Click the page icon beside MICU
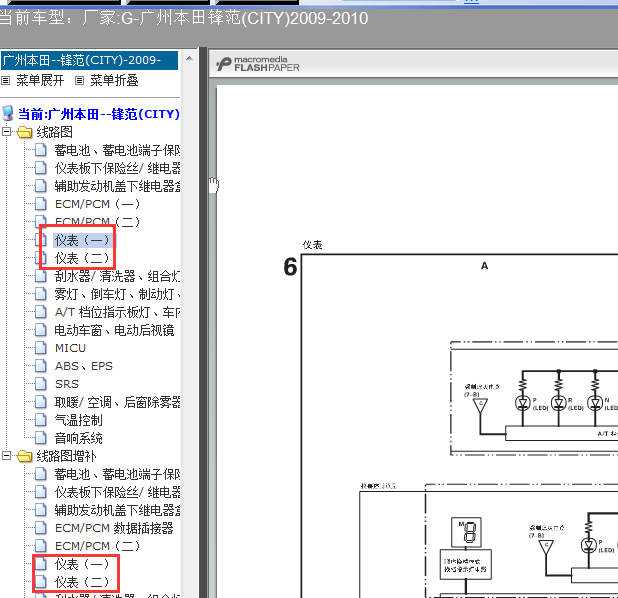The height and width of the screenshot is (598, 618). click(x=40, y=348)
